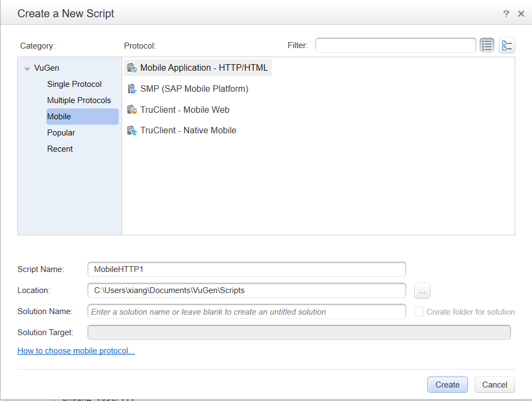
Task: Close the Create a New Script dialog
Action: pyautogui.click(x=521, y=13)
